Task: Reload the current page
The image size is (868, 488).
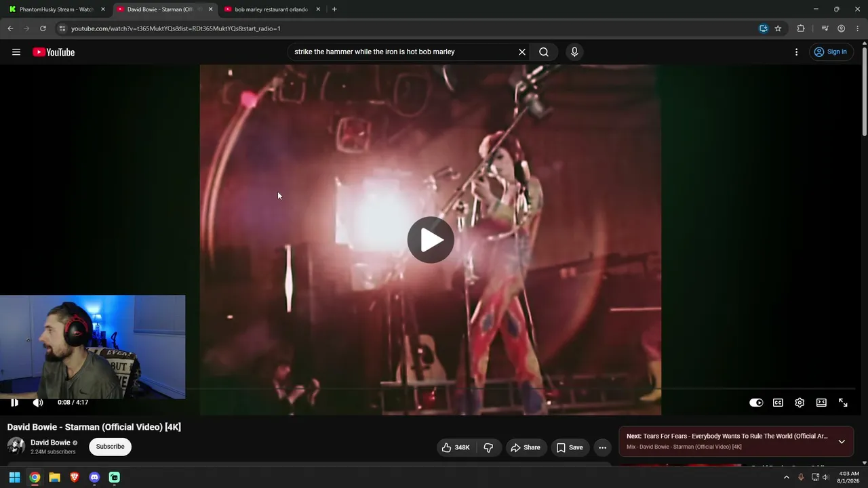Action: coord(43,28)
